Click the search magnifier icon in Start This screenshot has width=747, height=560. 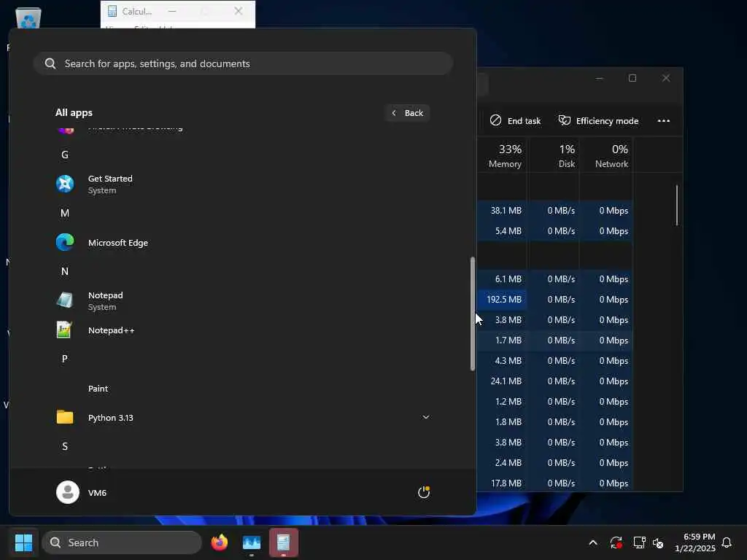point(50,63)
